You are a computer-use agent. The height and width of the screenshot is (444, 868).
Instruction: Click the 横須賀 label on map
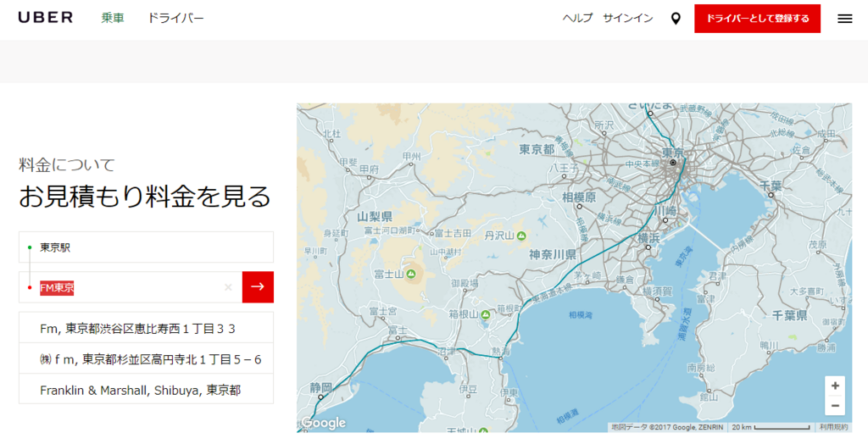click(657, 291)
